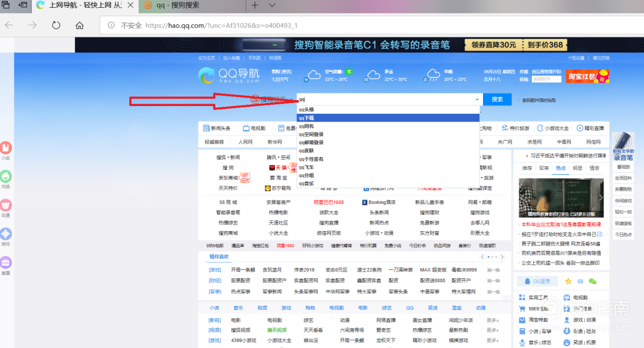Pick the 'qq飞车' suggestion
The height and width of the screenshot is (348, 644).
[388, 167]
